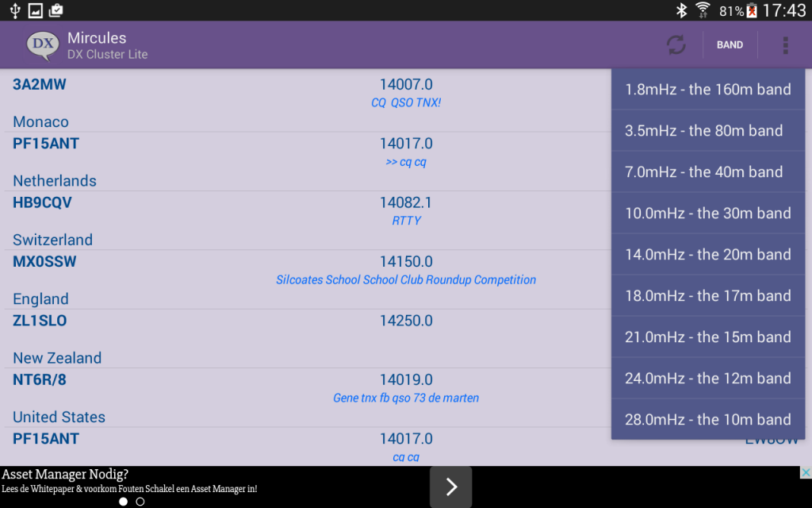The height and width of the screenshot is (508, 812).
Task: Choose 28.0mHz - the 10m band
Action: pos(708,419)
